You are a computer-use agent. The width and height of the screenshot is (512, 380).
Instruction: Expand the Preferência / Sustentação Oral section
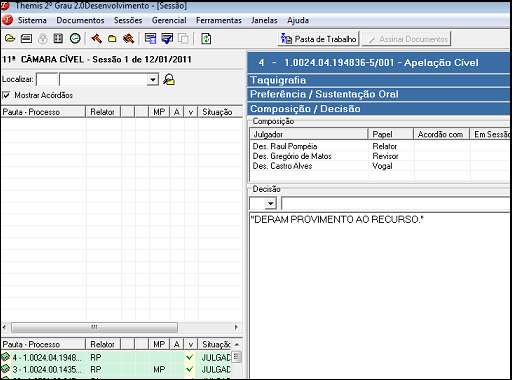[378, 94]
